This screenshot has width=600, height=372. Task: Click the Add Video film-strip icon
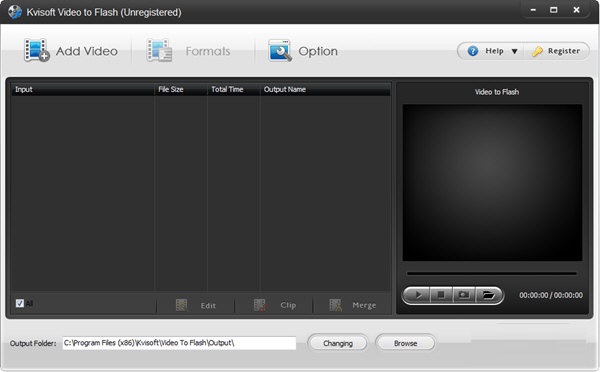(37, 51)
